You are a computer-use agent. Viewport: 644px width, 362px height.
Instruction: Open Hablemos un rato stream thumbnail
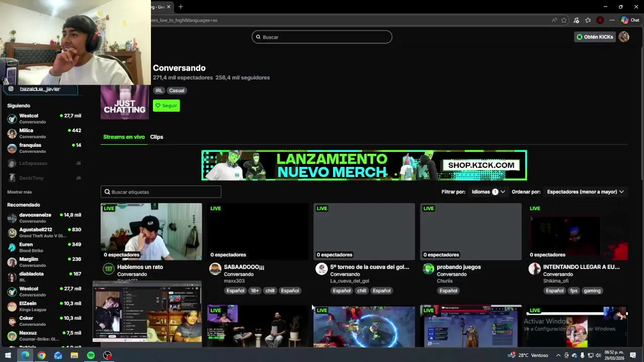pyautogui.click(x=151, y=231)
